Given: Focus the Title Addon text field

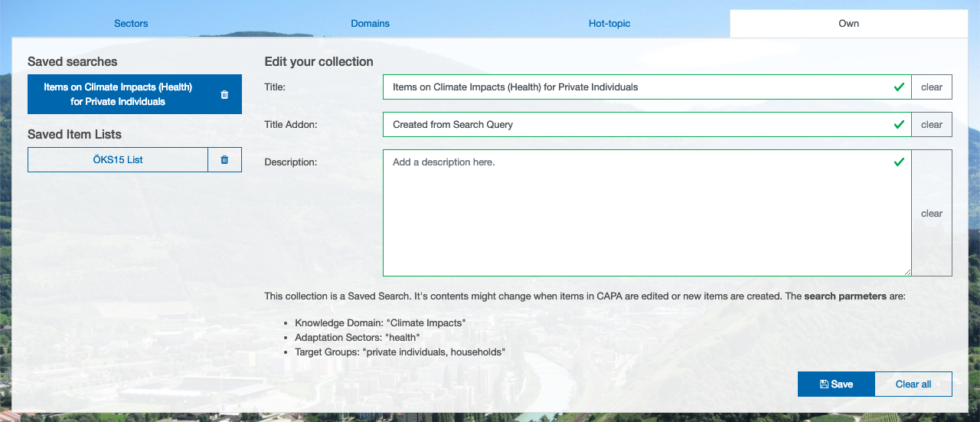Looking at the screenshot, I should coord(635,125).
